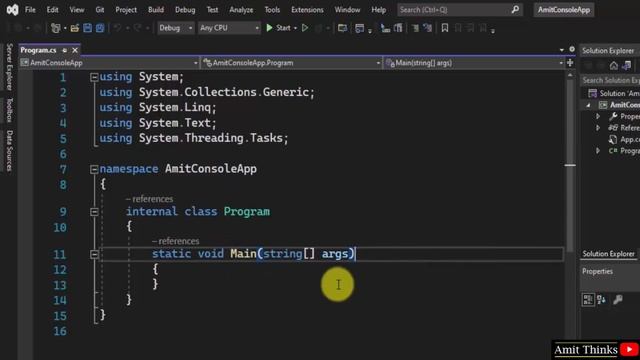Click the references CodeLens above Main
Screen dimensions: 640x360
pyautogui.click(x=176, y=241)
